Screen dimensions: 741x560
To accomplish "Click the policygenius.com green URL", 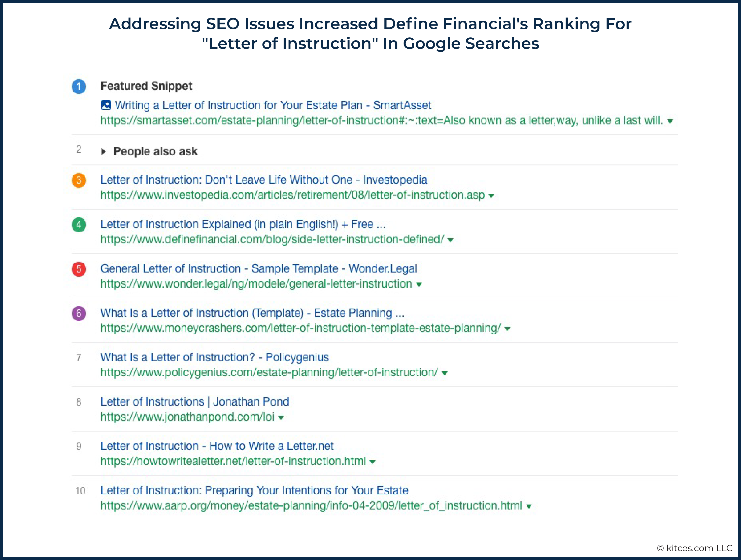I will (x=269, y=373).
